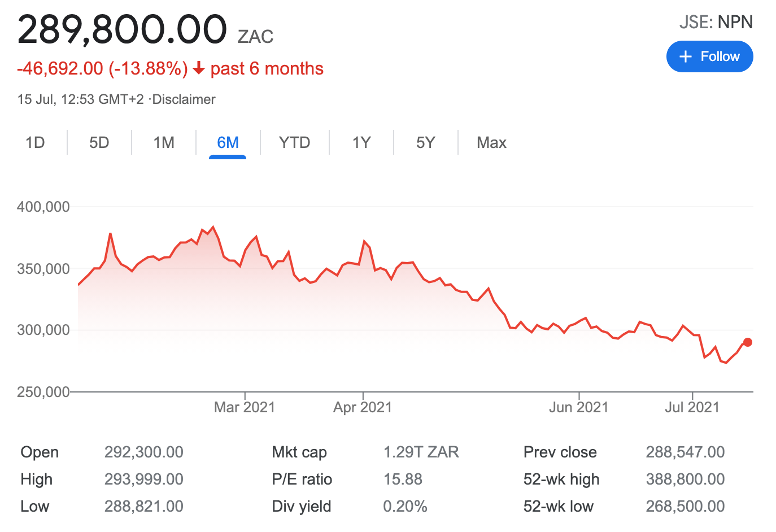Click the Prev close value 288,547.00

tap(684, 452)
